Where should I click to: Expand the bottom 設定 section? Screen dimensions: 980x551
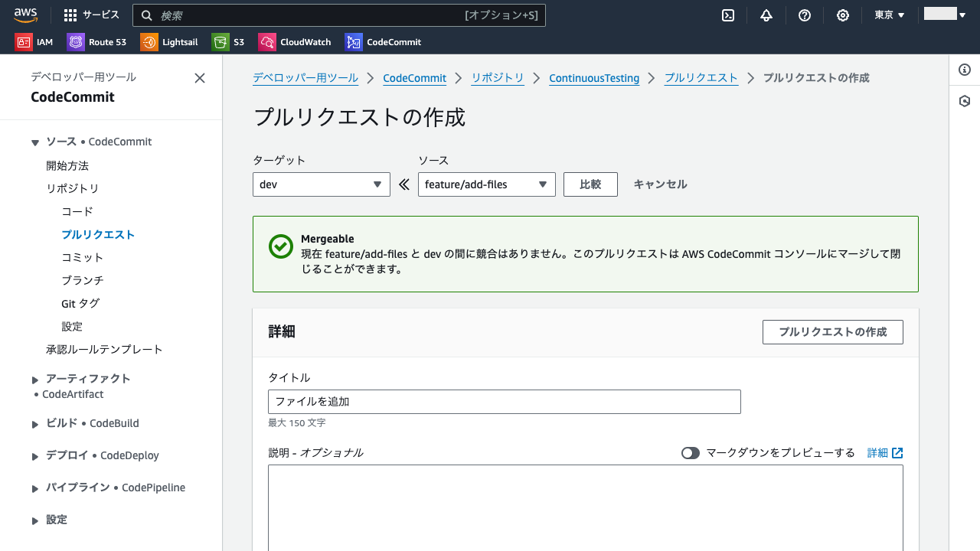pos(35,520)
